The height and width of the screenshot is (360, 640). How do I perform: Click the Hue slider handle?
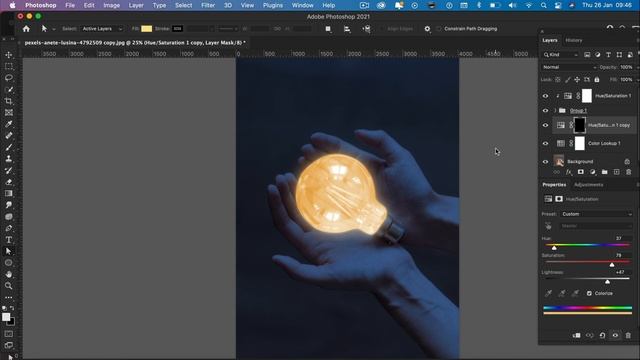pyautogui.click(x=554, y=248)
